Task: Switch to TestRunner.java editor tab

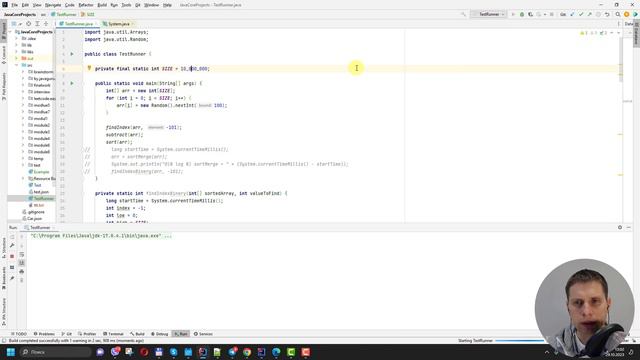Action: point(77,24)
